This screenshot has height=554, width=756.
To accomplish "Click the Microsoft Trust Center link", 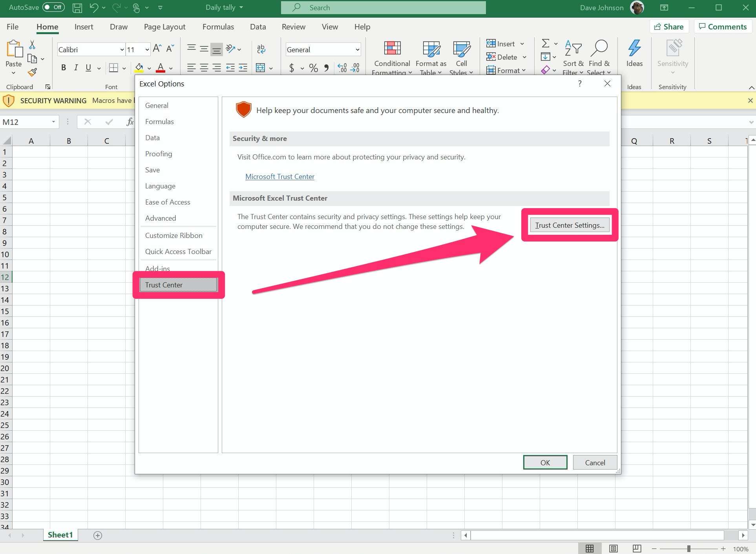I will click(280, 177).
